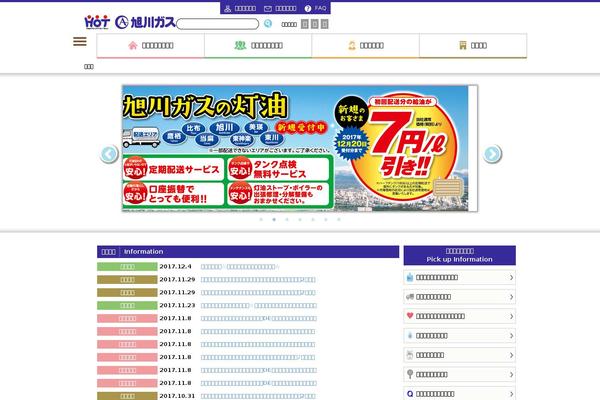Screen dimensions: 600x400
Task: Open the FAQ link
Action: pos(315,8)
